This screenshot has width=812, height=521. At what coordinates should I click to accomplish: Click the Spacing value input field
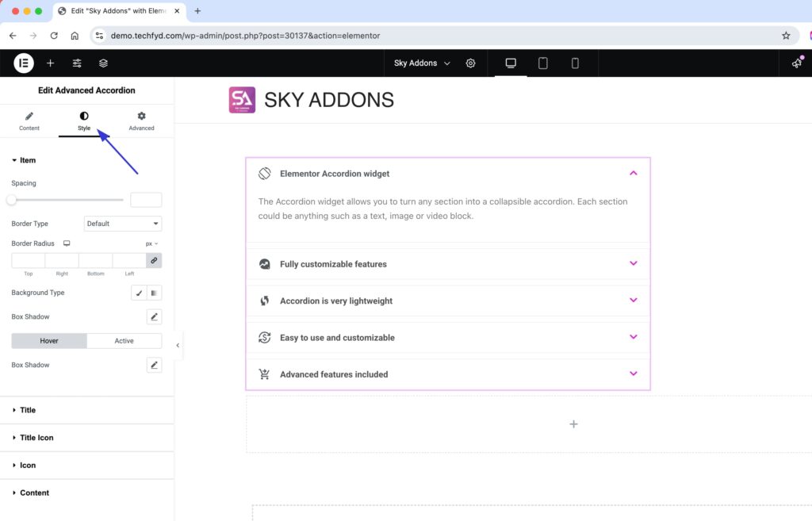point(146,200)
